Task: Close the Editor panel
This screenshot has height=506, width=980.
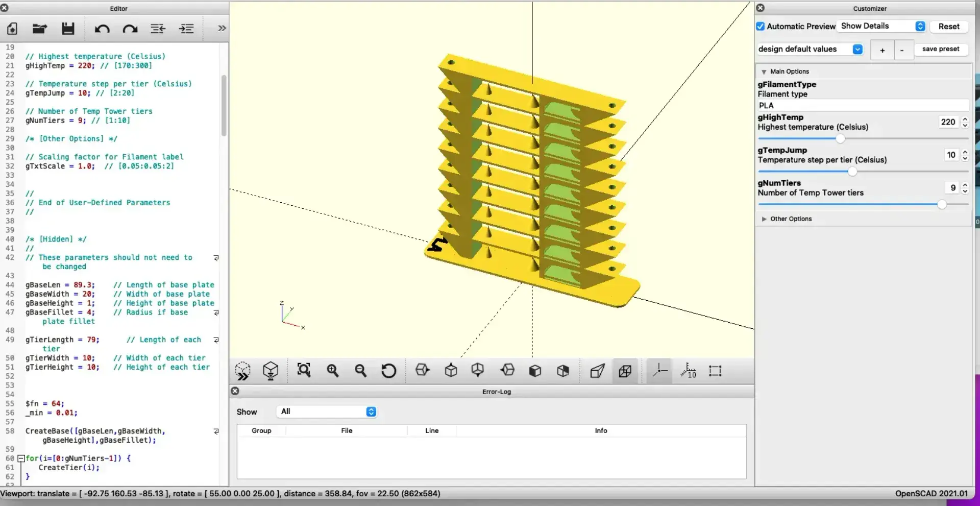Action: (x=5, y=8)
